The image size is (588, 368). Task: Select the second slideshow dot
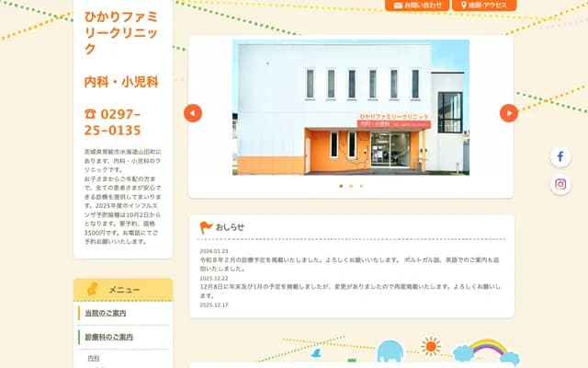(351, 186)
